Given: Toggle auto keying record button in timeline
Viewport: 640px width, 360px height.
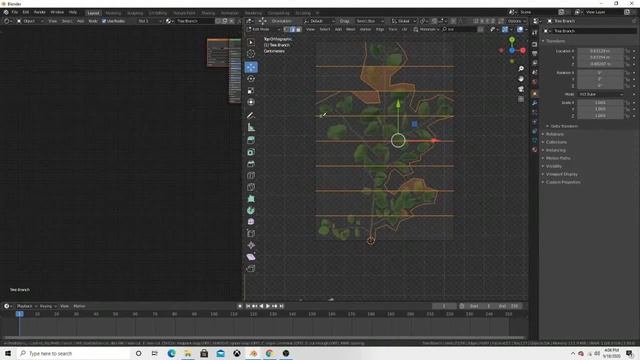Looking at the screenshot, I should click(x=240, y=306).
